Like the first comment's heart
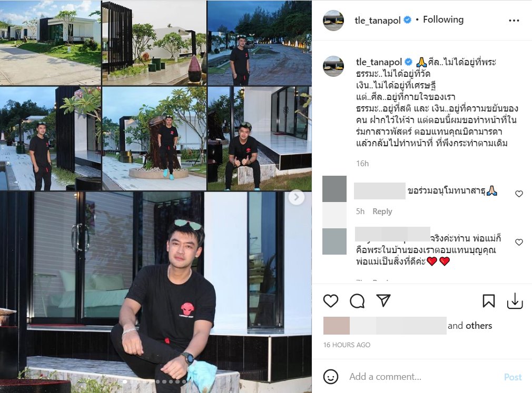The width and height of the screenshot is (532, 393). point(519,194)
